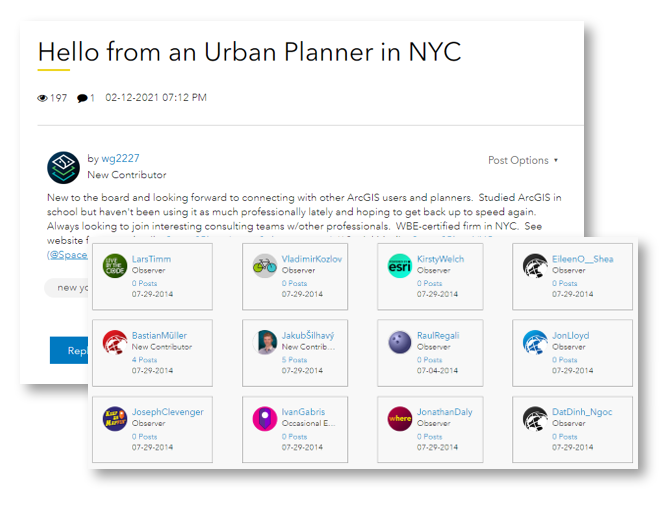Screen dimensions: 667x505
Task: Click VladimirKozlov's bicycle avatar
Action: point(265,265)
